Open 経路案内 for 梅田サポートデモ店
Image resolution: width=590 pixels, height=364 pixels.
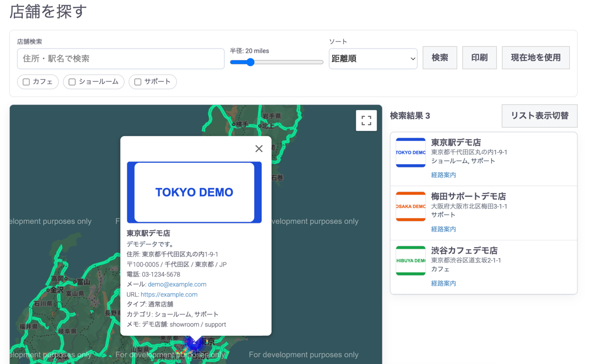click(443, 229)
